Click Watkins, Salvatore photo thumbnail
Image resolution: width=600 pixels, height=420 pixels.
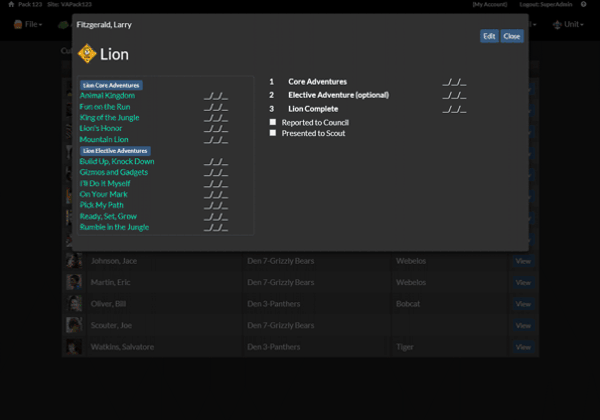(74, 347)
